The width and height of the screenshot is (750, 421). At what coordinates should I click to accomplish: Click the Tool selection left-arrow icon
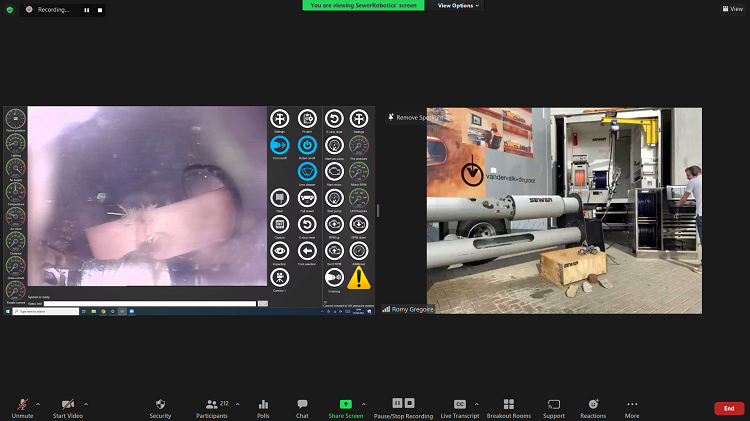coord(307,251)
